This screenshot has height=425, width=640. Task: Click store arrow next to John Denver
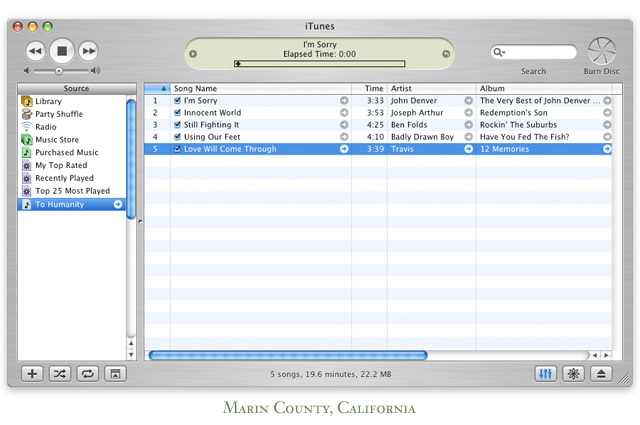(469, 100)
